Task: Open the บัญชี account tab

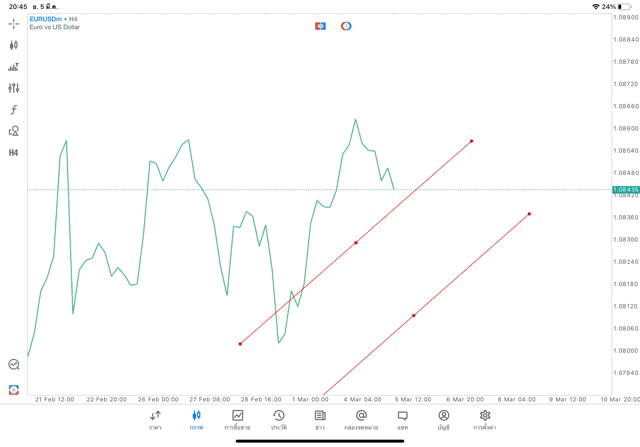Action: [x=443, y=420]
